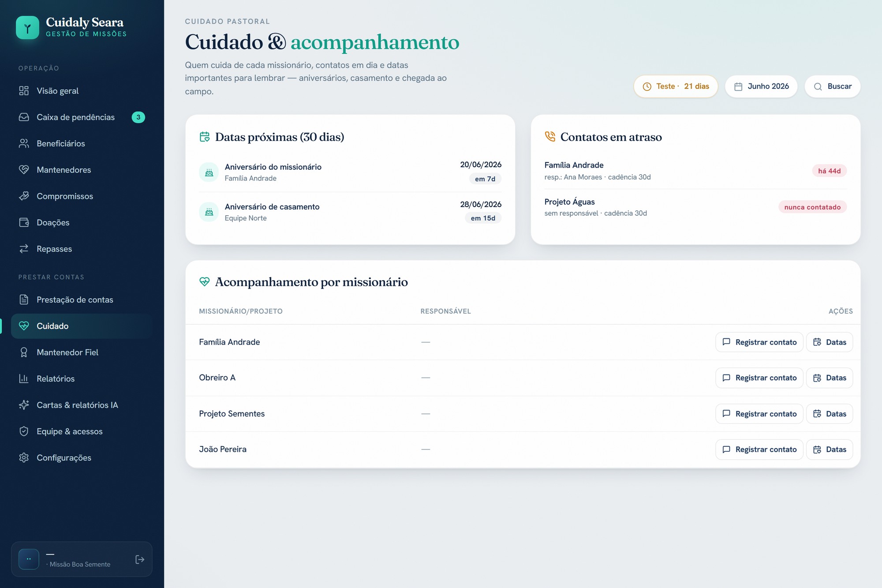Image resolution: width=882 pixels, height=588 pixels.
Task: Click the Buscar search button
Action: pyautogui.click(x=833, y=86)
